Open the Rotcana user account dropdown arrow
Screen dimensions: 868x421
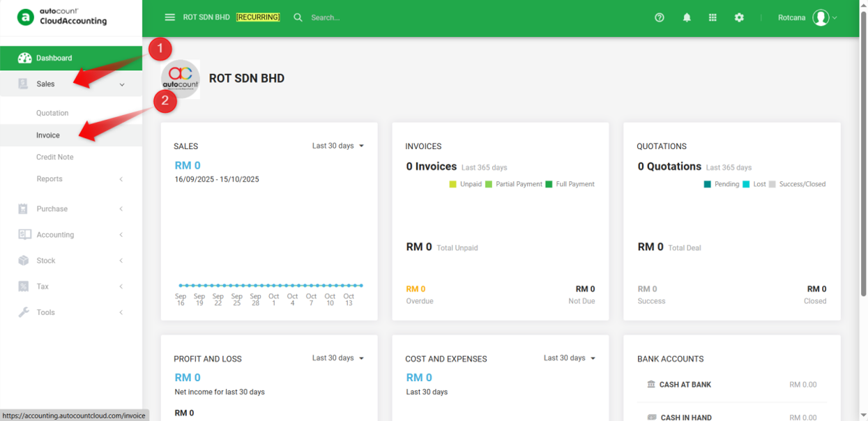(x=835, y=18)
